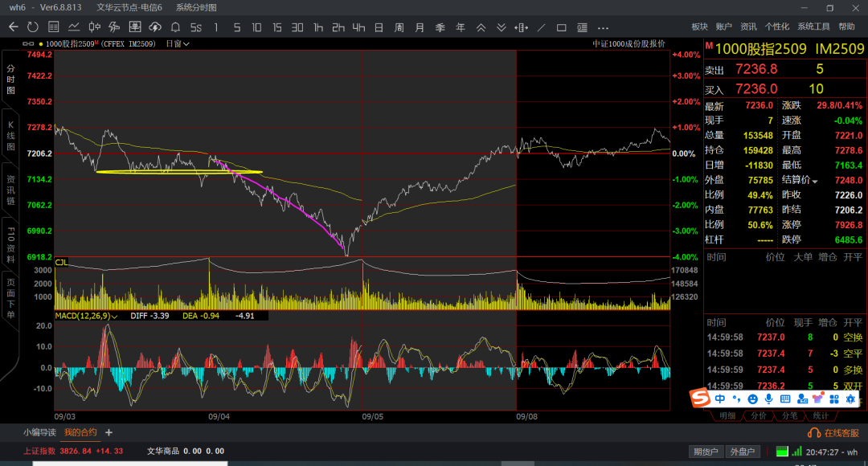This screenshot has width=868, height=466.
Task: Switch to the 统计 tab
Action: [x=821, y=415]
